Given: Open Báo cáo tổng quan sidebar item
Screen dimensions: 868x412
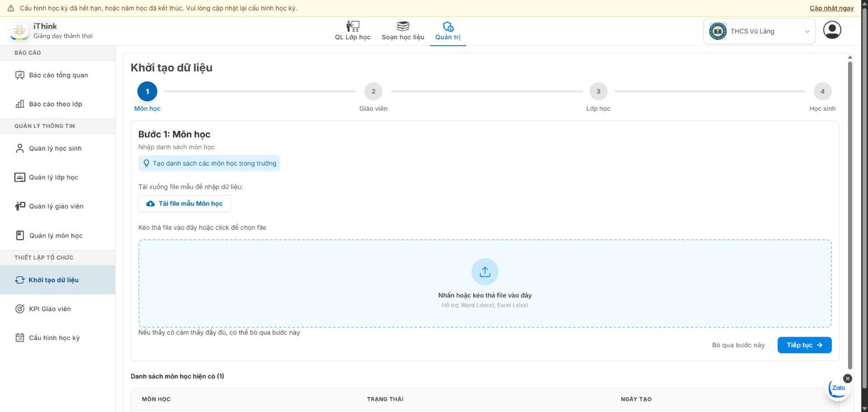Looking at the screenshot, I should tap(58, 75).
